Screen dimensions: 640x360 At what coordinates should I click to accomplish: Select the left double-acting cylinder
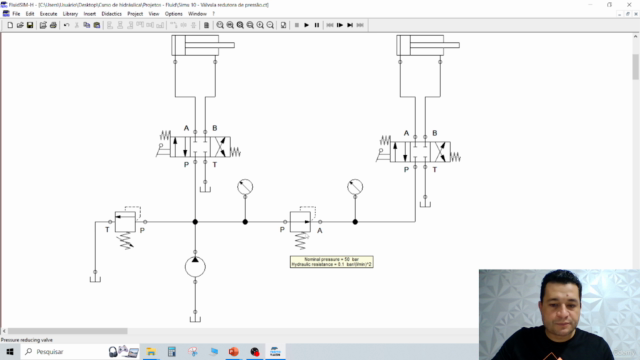click(203, 45)
